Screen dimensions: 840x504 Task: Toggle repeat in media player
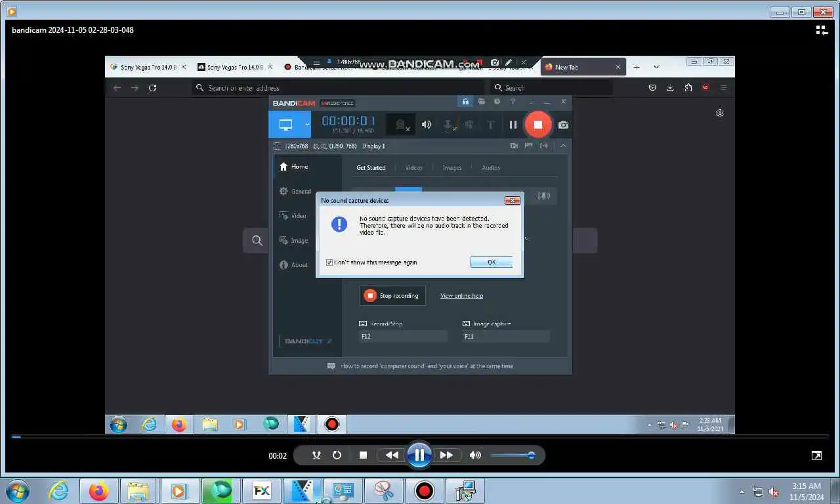pos(337,455)
